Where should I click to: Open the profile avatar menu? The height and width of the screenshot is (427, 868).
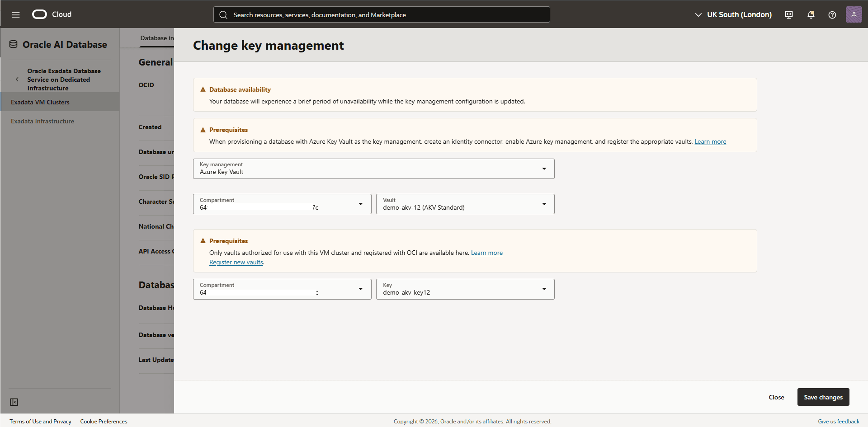point(854,14)
